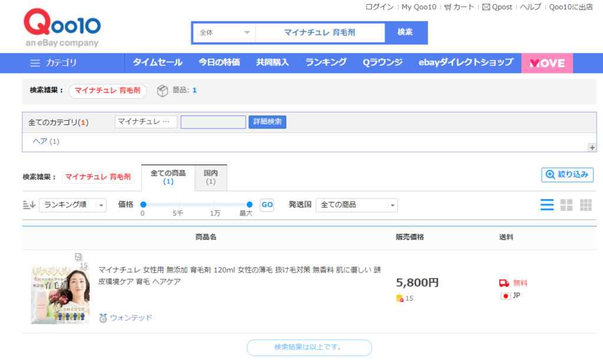Click the マイナチュレ … keyword field
Viewport: 603px width, 364px height.
point(146,122)
